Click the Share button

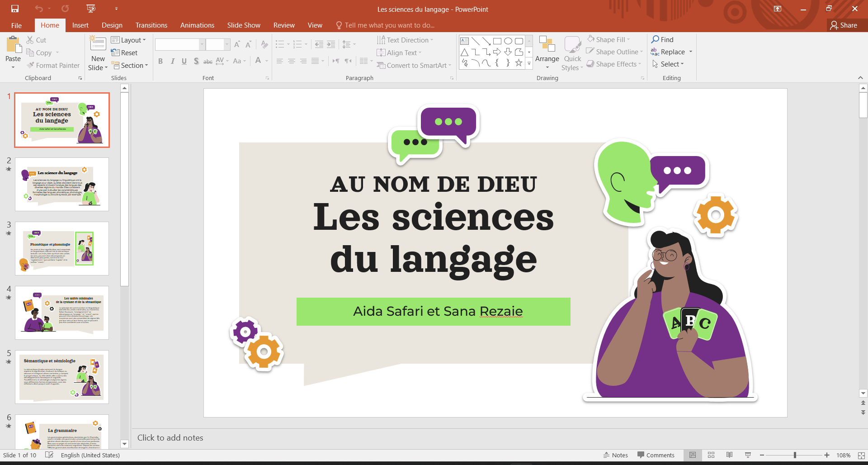844,25
